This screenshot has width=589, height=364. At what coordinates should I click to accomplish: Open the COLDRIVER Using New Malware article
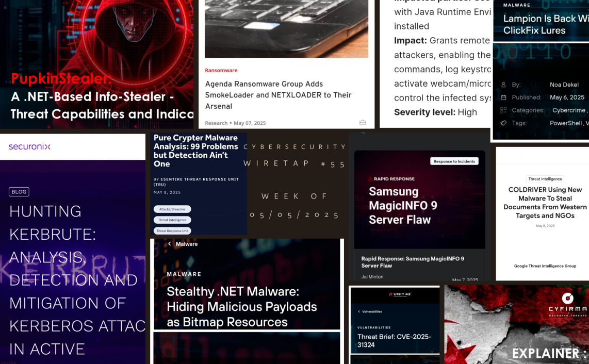(x=545, y=203)
